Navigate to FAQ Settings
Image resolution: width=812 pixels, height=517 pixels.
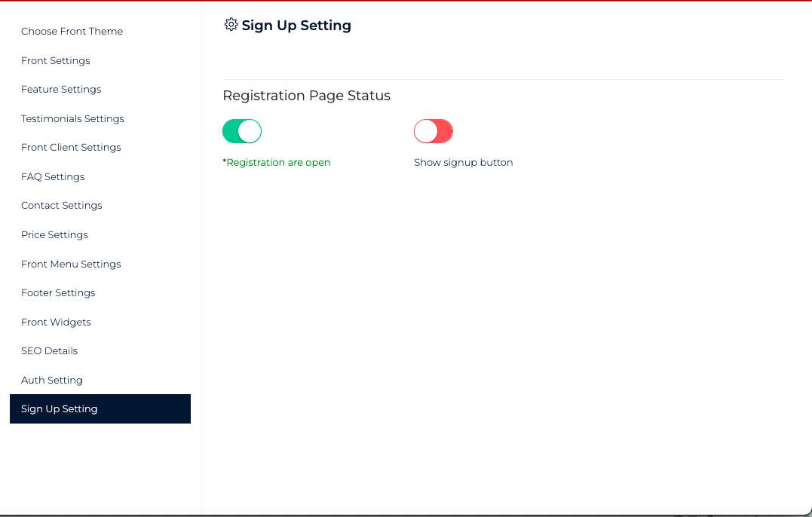[53, 176]
